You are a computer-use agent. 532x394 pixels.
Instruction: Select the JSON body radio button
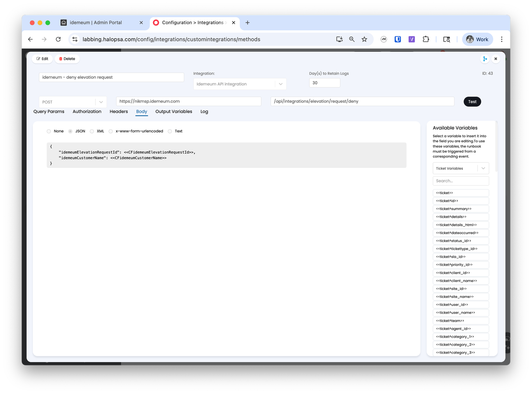click(70, 131)
